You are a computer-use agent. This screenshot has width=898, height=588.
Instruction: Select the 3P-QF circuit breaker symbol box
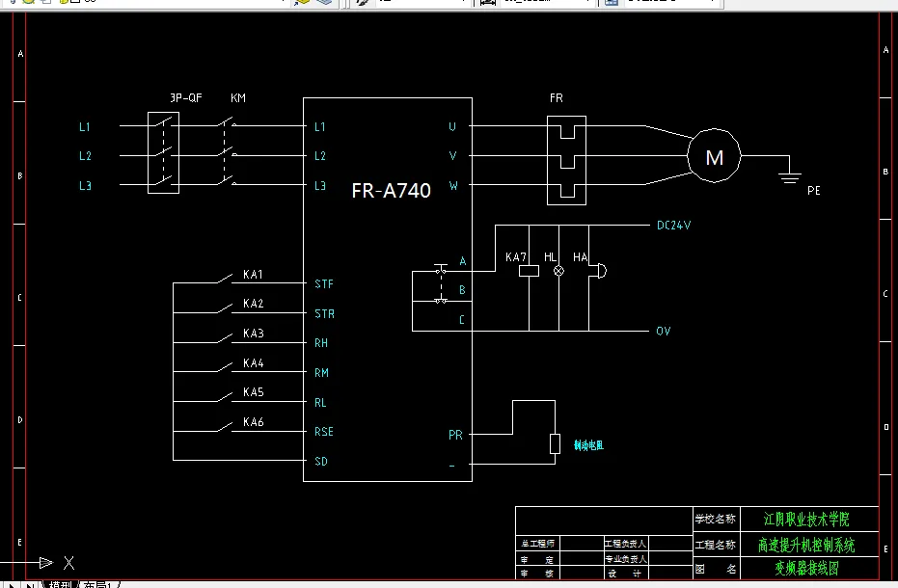tap(163, 152)
